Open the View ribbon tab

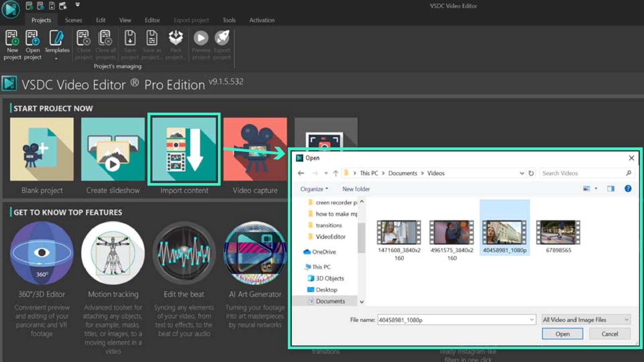[x=125, y=20]
